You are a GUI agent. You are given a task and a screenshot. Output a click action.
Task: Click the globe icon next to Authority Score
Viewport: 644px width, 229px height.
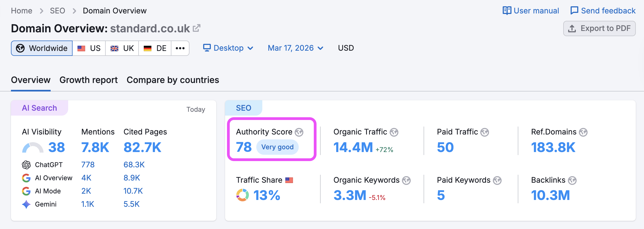299,132
